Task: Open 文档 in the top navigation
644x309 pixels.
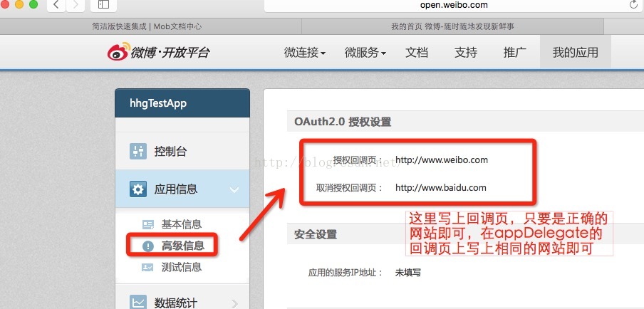Action: [417, 53]
